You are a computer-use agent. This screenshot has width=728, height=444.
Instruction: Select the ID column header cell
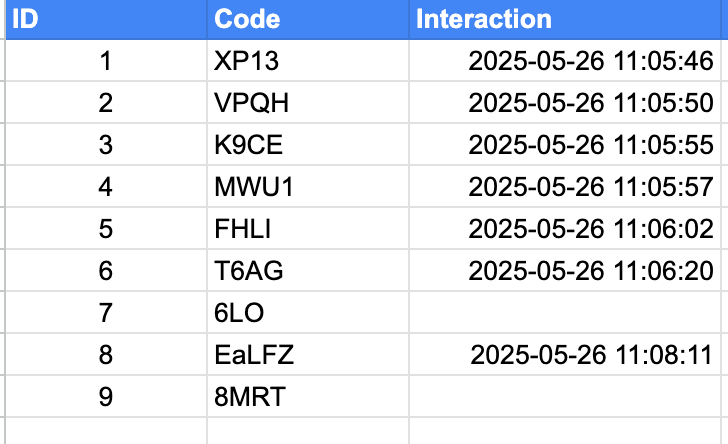(x=106, y=20)
